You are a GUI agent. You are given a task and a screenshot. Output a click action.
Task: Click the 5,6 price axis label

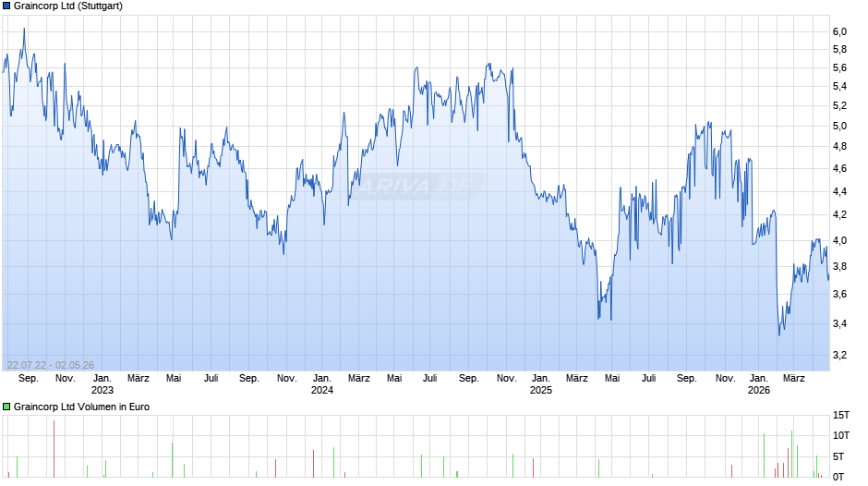(x=839, y=67)
